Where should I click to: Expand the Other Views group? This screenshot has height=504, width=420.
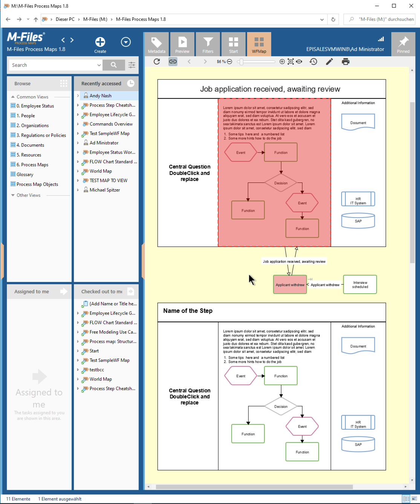pyautogui.click(x=13, y=195)
